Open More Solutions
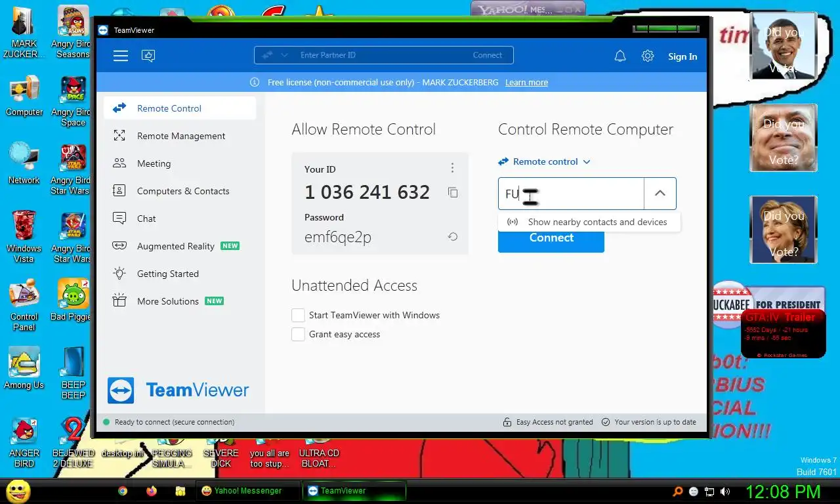This screenshot has width=840, height=504. pos(180,301)
